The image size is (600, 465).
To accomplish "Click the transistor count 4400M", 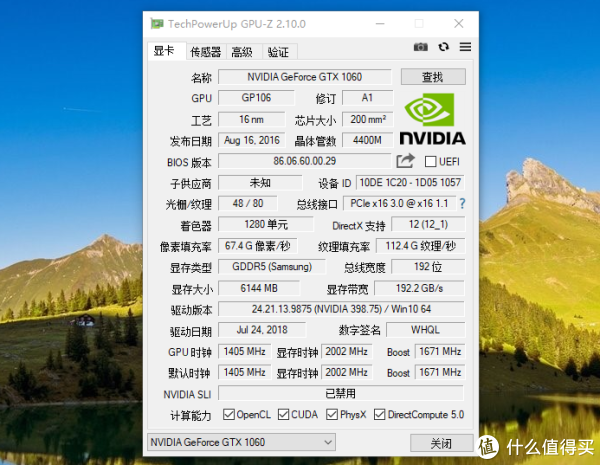I will [368, 140].
